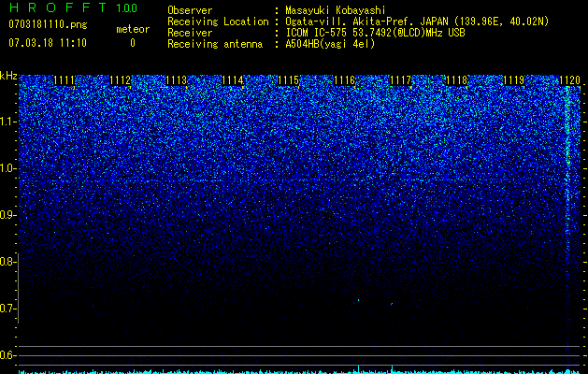Image resolution: width=588 pixels, height=374 pixels.
Task: Click the Ogata-vill. Akita-Pref. JAPAN location text
Action: click(x=417, y=22)
